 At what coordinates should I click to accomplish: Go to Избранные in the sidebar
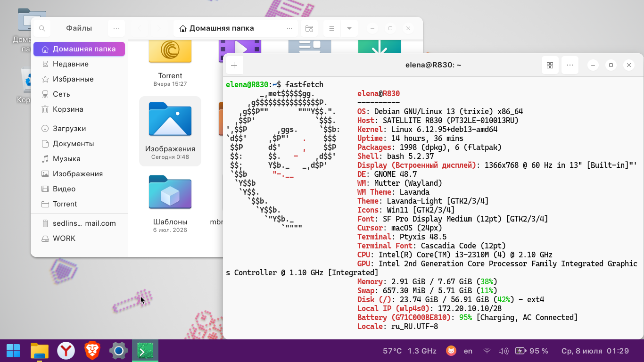79,79
